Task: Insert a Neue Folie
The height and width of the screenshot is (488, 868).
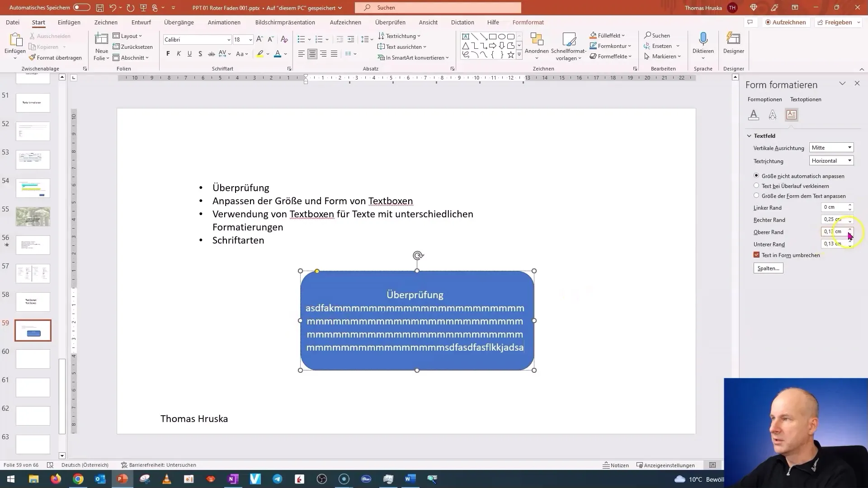Action: (x=101, y=47)
